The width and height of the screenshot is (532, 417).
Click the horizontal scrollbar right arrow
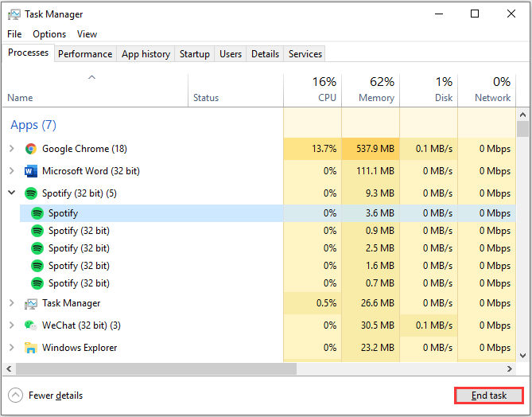(x=511, y=369)
